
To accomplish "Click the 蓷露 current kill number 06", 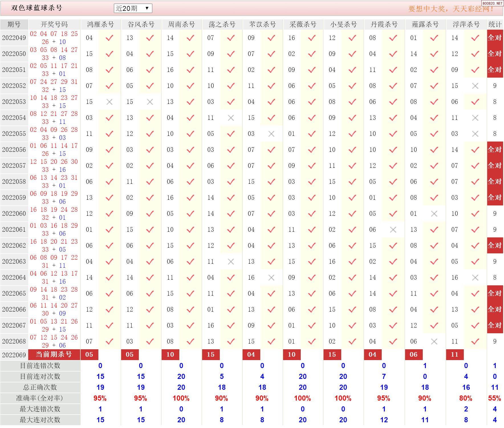I will pos(414,354).
